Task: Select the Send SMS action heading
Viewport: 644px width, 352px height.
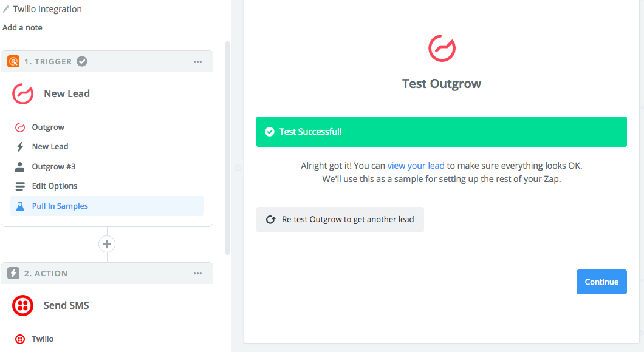Action: tap(67, 305)
